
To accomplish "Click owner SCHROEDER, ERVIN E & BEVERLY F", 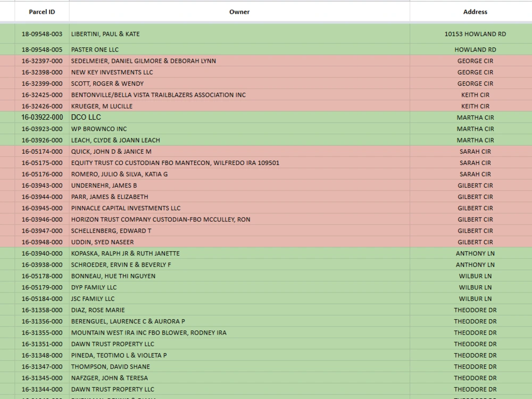I will pos(239,264).
